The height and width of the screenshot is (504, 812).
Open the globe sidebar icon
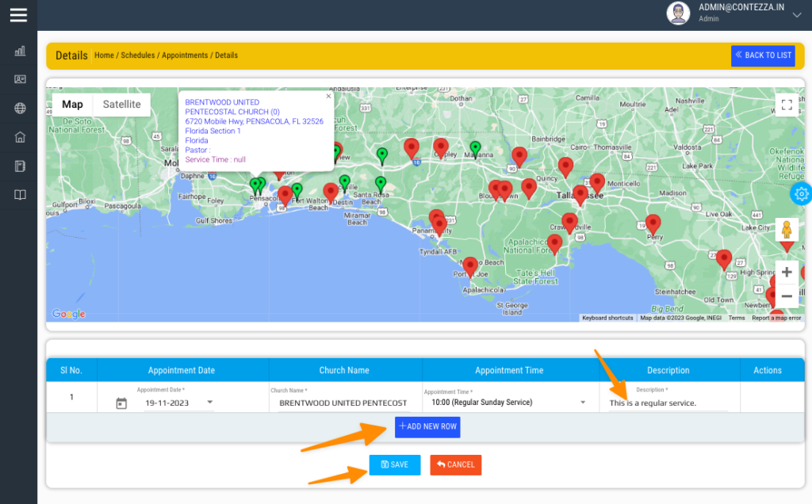(x=20, y=108)
